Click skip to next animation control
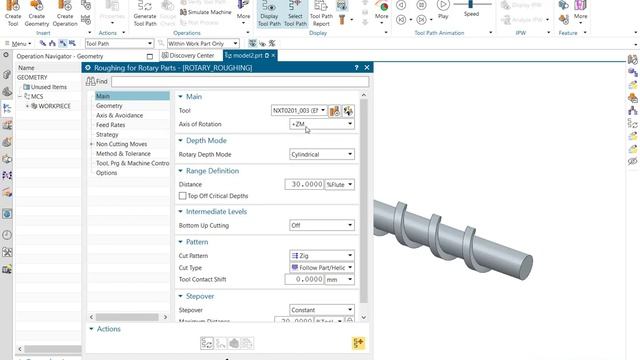Viewport: 640px width, 360px height. coord(421,19)
